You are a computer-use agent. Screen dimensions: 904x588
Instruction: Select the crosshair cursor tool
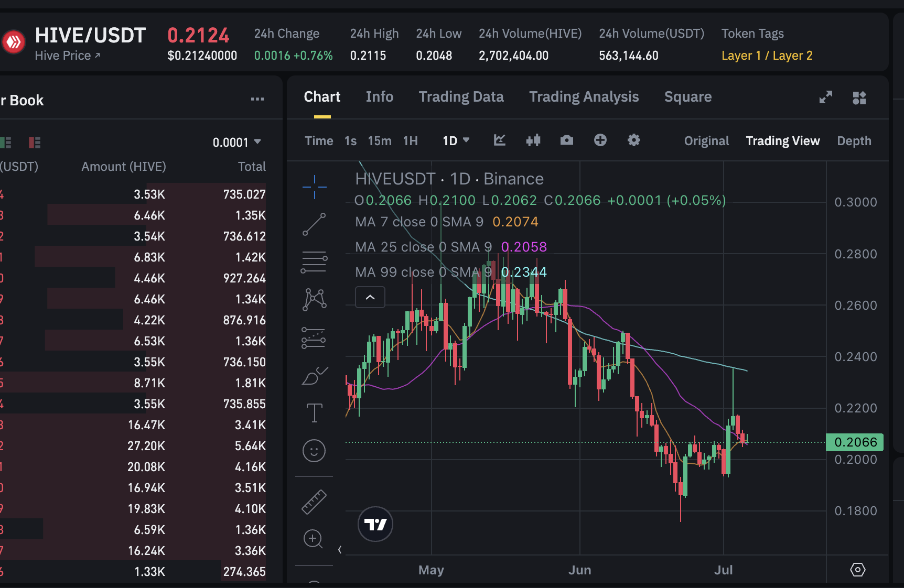point(314,187)
